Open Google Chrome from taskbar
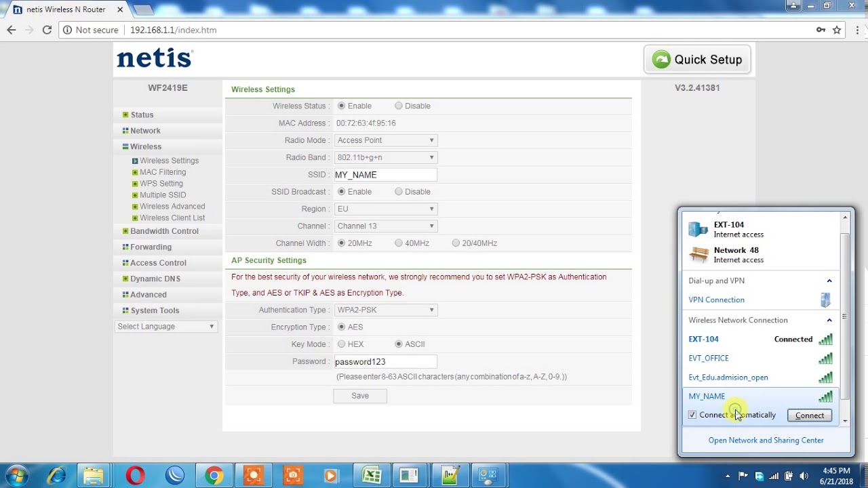This screenshot has width=868, height=488. click(214, 475)
